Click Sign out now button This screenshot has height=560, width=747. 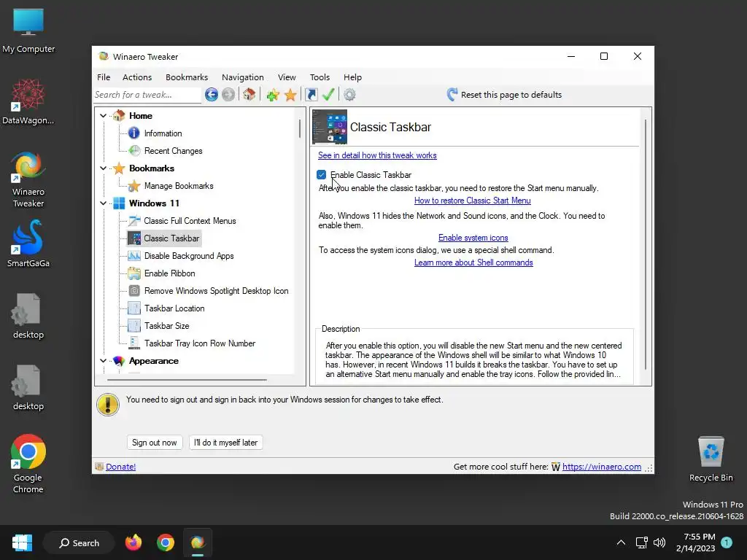pyautogui.click(x=155, y=443)
